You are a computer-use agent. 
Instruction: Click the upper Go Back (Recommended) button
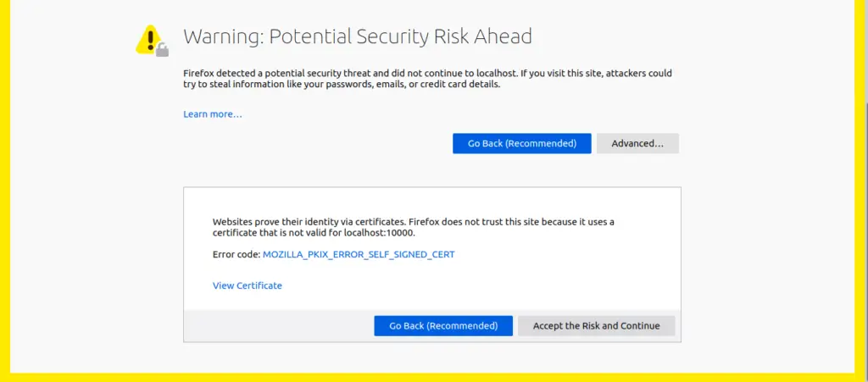click(x=521, y=143)
